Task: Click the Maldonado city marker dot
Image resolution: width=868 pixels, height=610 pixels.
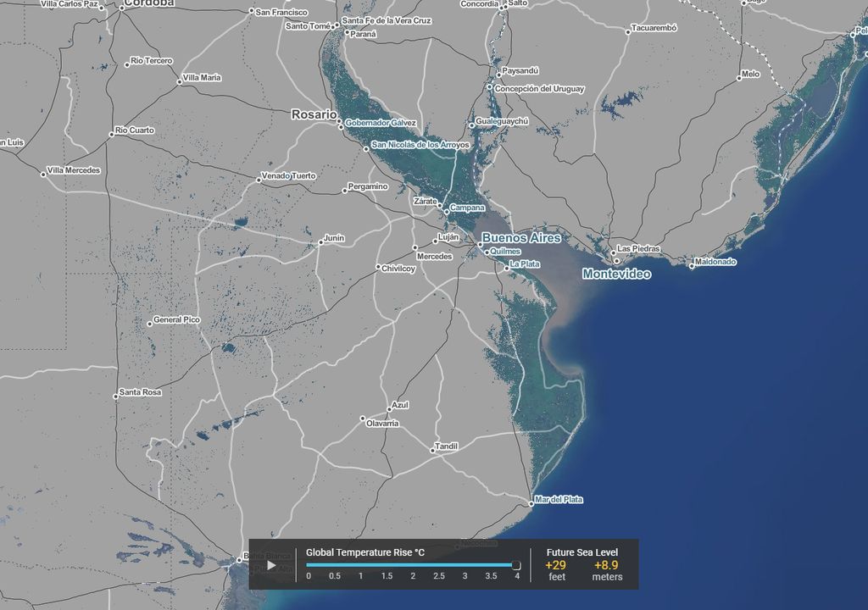Action: pos(692,267)
